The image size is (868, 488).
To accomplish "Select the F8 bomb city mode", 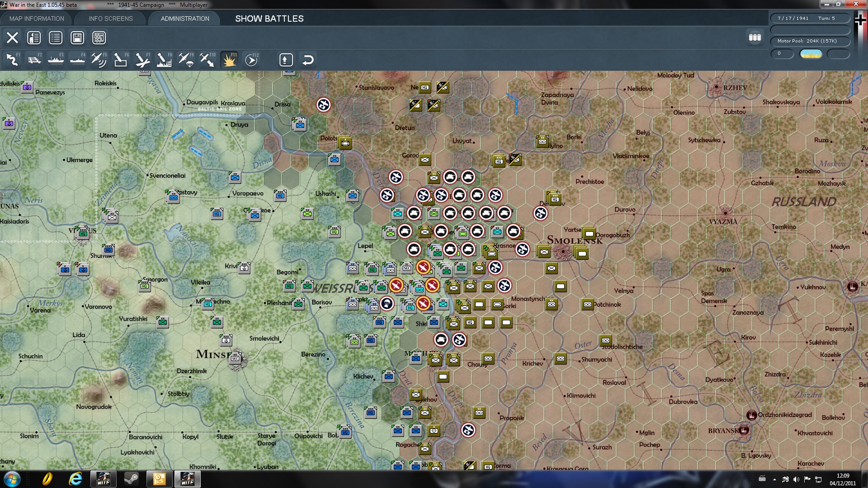I will coord(164,60).
